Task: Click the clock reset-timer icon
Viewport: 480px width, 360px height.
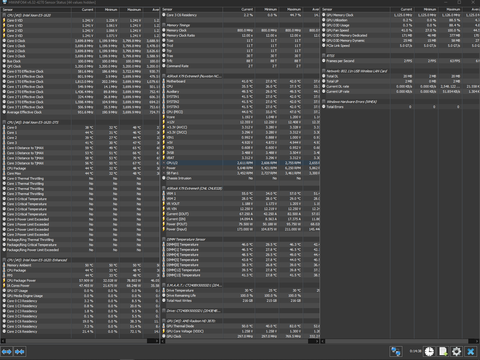Action: [429, 351]
